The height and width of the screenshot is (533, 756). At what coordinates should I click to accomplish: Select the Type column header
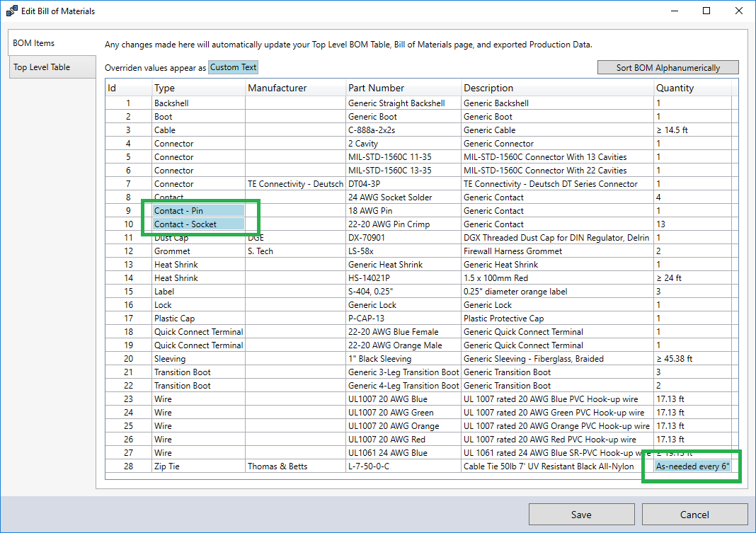pos(199,88)
